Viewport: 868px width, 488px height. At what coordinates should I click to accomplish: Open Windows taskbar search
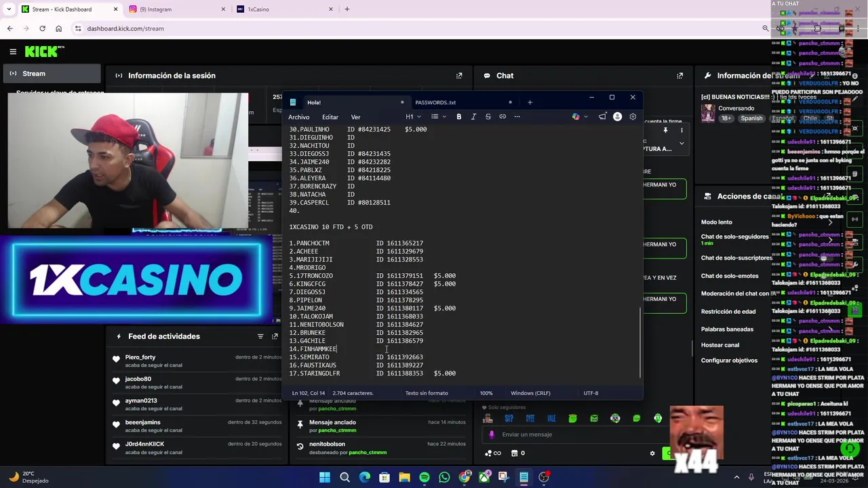point(344,477)
